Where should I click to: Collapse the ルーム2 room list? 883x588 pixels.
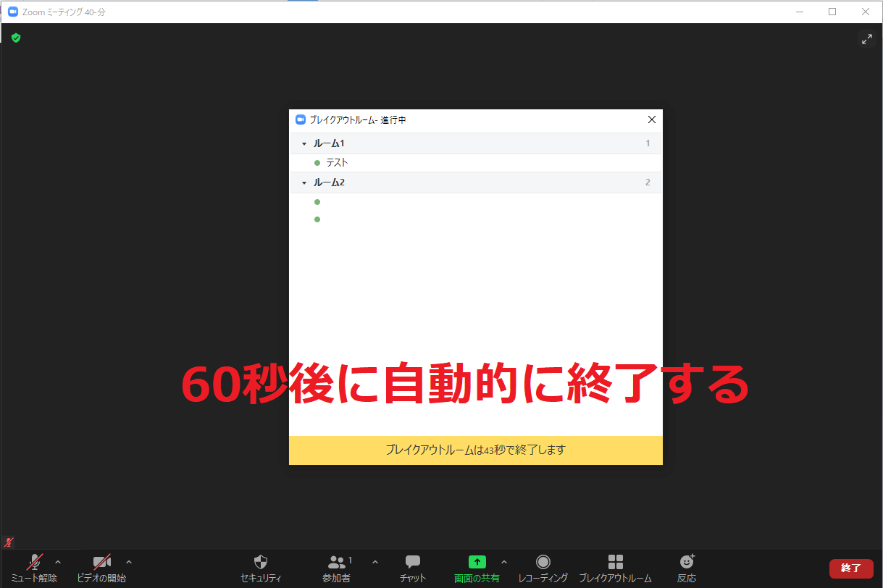pos(304,183)
